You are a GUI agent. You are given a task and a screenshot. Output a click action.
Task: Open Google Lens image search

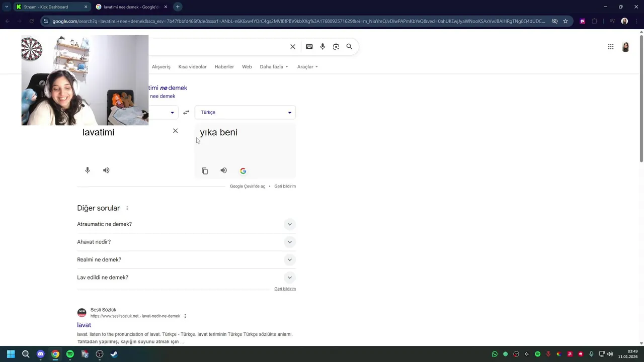pyautogui.click(x=336, y=47)
